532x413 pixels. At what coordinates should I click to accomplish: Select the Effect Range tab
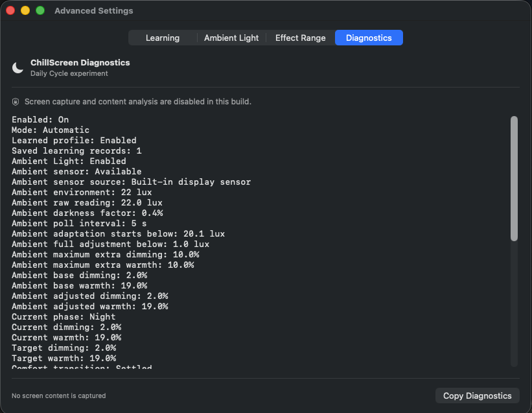point(300,38)
